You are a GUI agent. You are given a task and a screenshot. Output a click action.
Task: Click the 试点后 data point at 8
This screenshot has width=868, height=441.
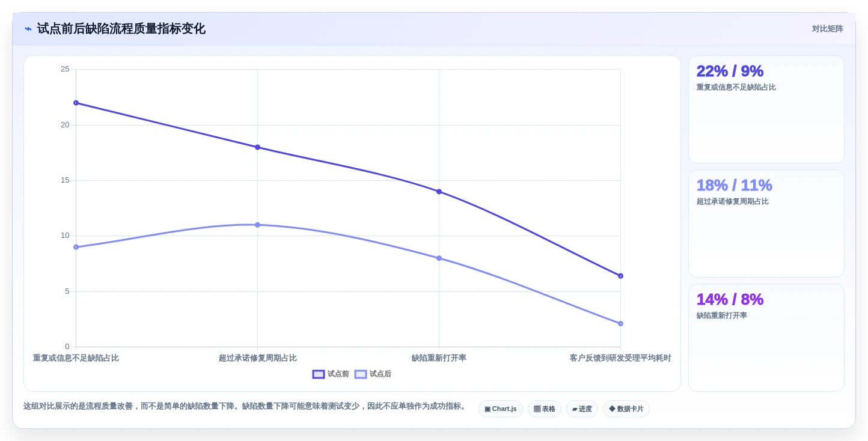pyautogui.click(x=439, y=258)
